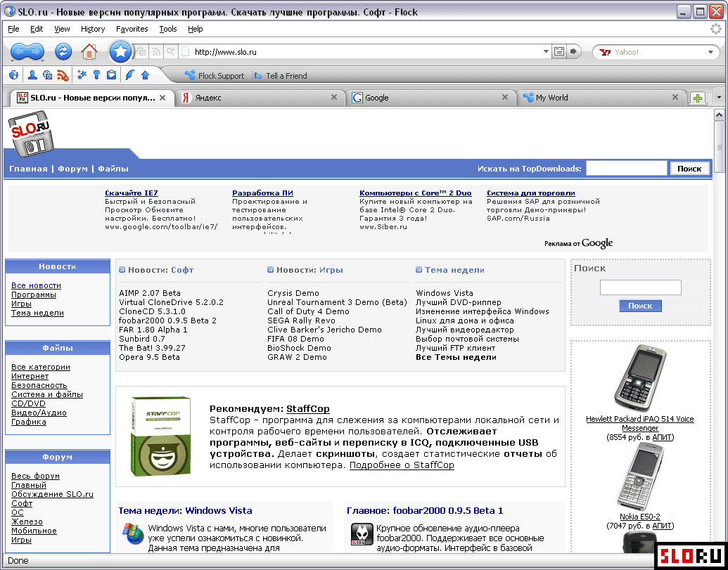Open a new tab with green plus
Viewport: 728px width, 570px height.
tap(697, 98)
